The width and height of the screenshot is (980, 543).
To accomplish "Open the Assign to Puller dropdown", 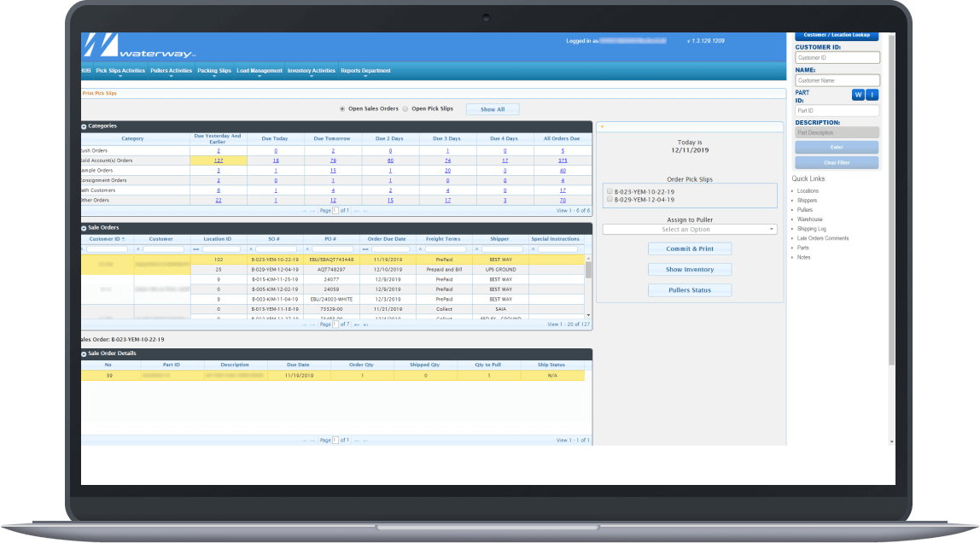I will pyautogui.click(x=690, y=229).
